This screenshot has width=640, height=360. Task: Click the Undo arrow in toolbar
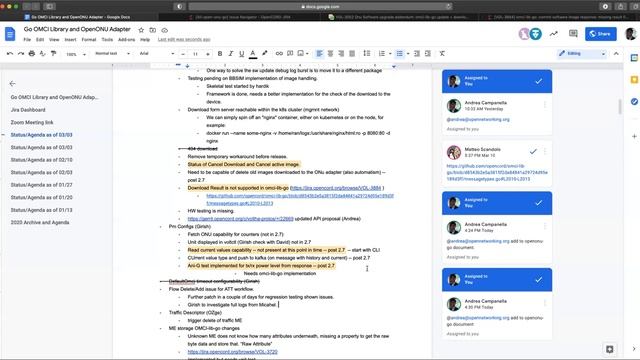point(10,53)
